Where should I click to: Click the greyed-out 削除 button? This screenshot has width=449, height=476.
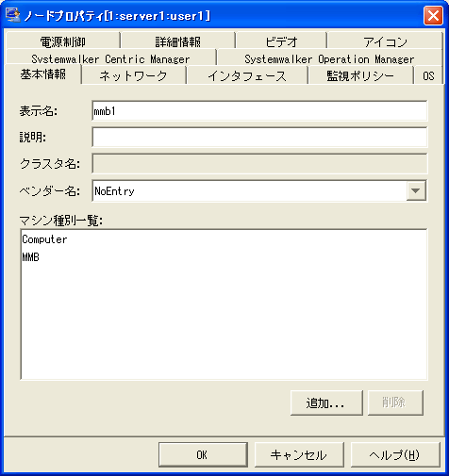click(395, 402)
